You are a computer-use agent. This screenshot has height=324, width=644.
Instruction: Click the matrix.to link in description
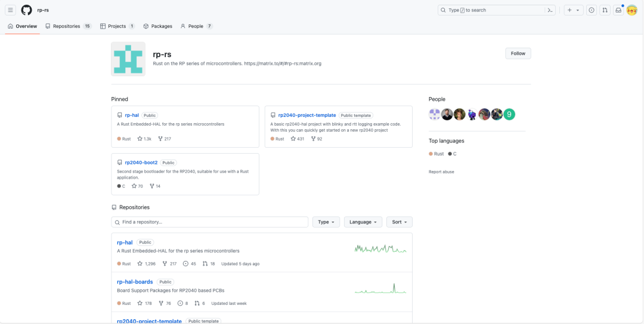click(283, 64)
